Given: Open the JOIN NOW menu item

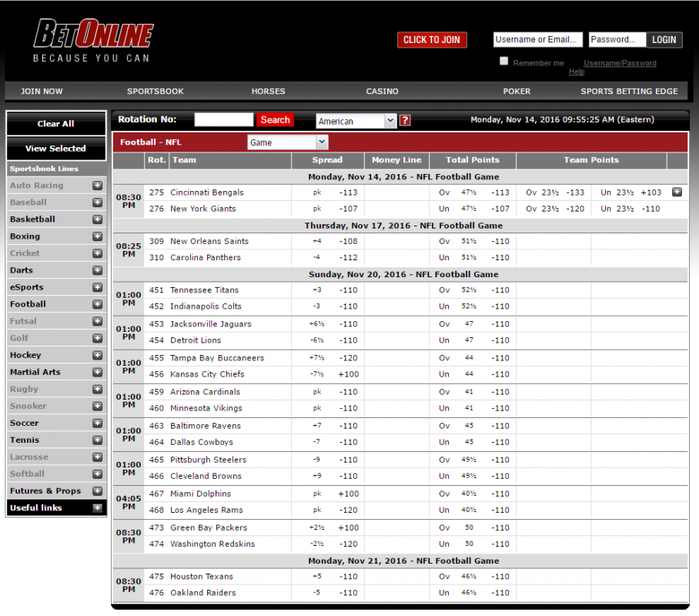Looking at the screenshot, I should (42, 92).
